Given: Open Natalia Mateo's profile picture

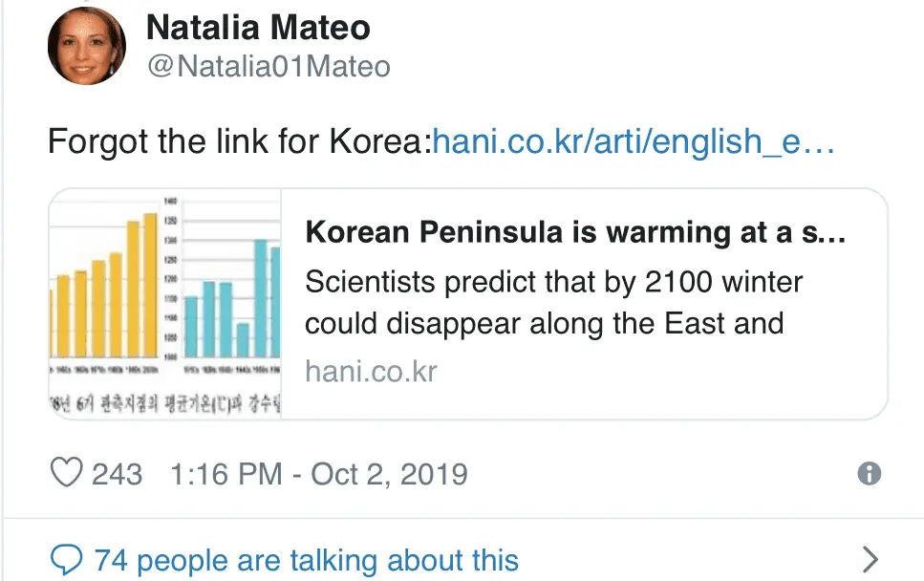Looking at the screenshot, I should (86, 46).
